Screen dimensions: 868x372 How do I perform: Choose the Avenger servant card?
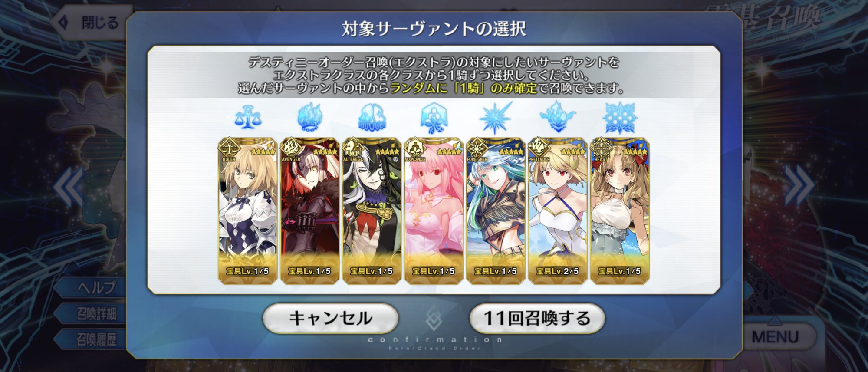coord(309,211)
